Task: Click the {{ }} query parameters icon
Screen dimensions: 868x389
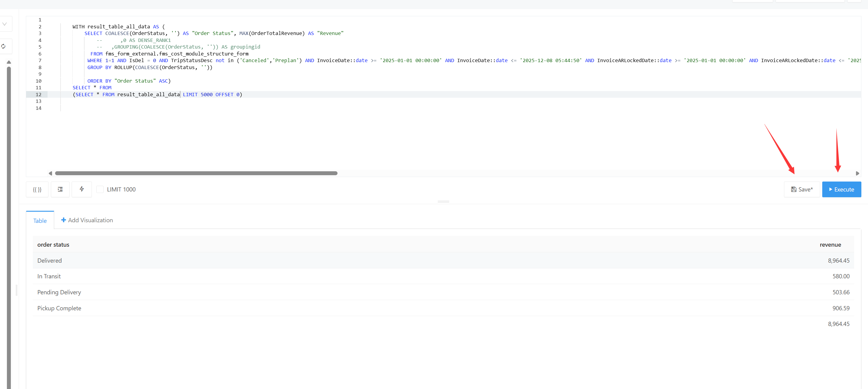Action: pyautogui.click(x=37, y=189)
